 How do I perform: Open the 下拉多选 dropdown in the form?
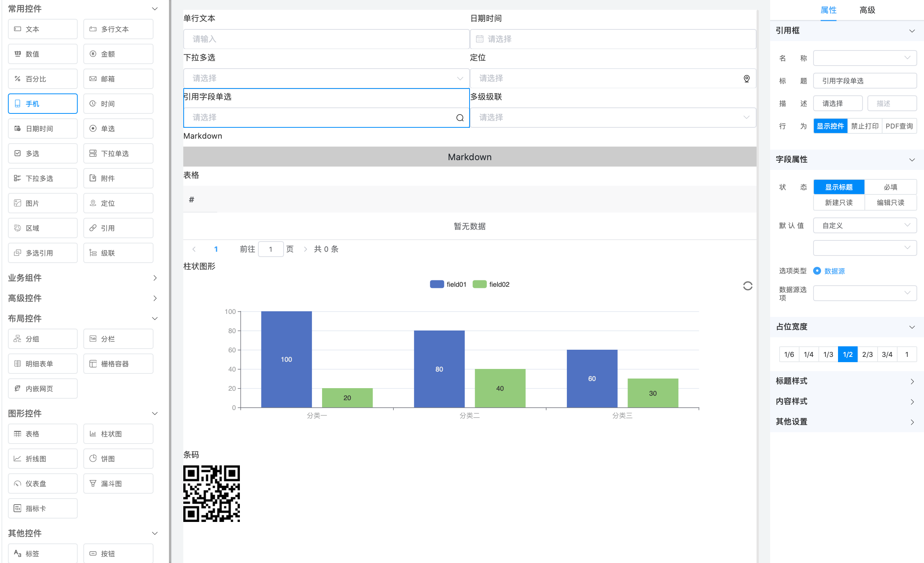click(326, 78)
